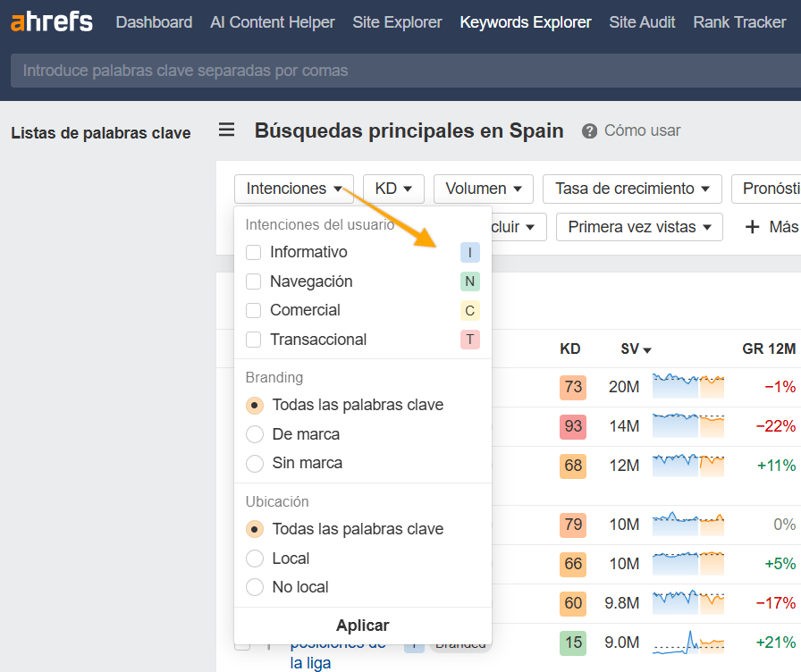Click the sparkline trend chart beside 20M volume
801x672 pixels.
click(x=687, y=387)
